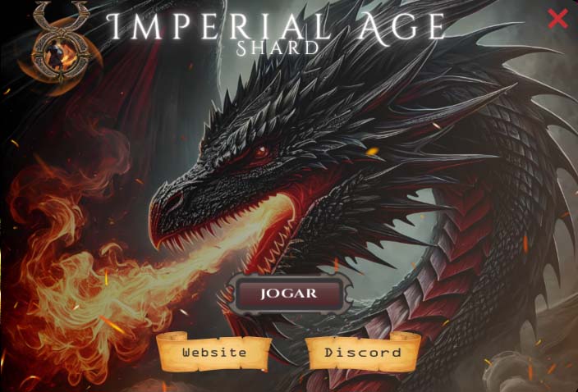The width and height of the screenshot is (578, 392).
Task: Start the game with the JOGAR button
Action: [289, 294]
